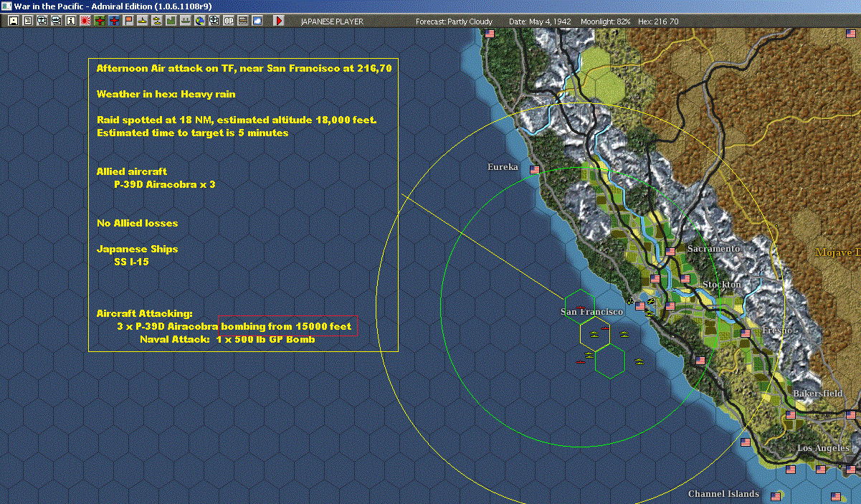
Task: Click the Channel Islands label
Action: 723,494
